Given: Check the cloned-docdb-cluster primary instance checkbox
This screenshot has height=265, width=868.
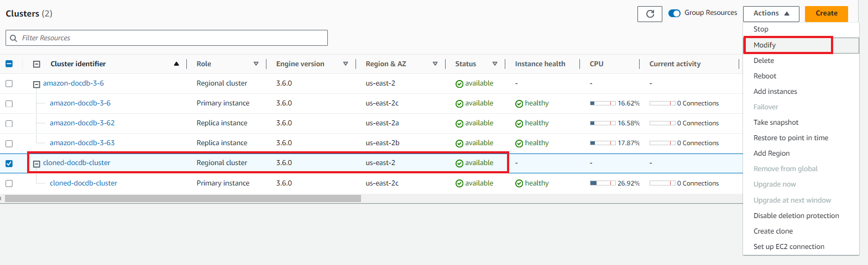Looking at the screenshot, I should click(x=9, y=183).
